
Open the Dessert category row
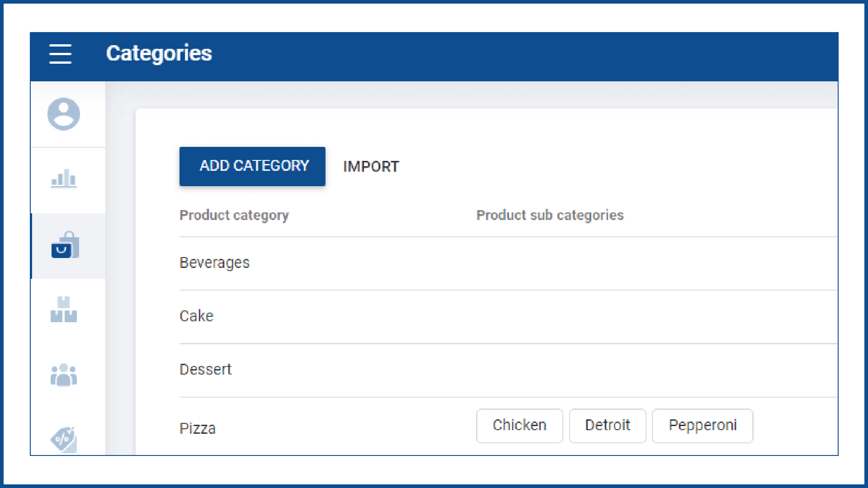(x=206, y=370)
